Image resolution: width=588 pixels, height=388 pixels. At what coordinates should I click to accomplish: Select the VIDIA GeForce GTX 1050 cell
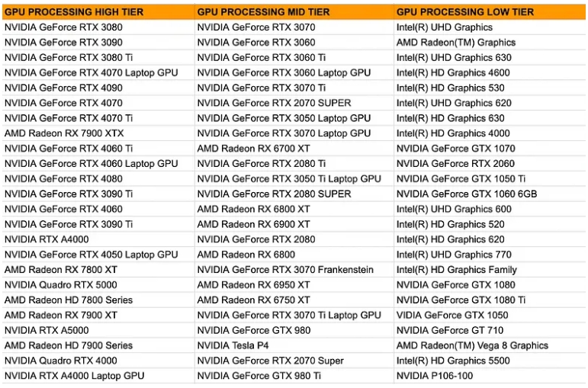pos(490,315)
